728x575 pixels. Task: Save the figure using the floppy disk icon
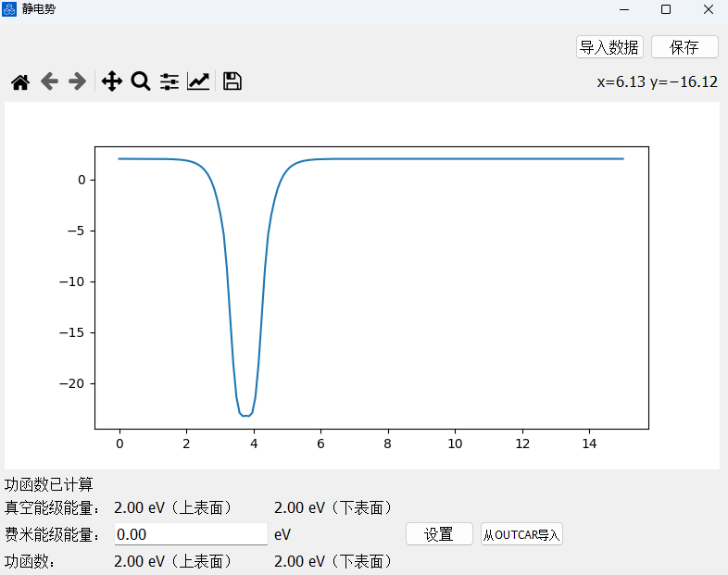coord(232,82)
